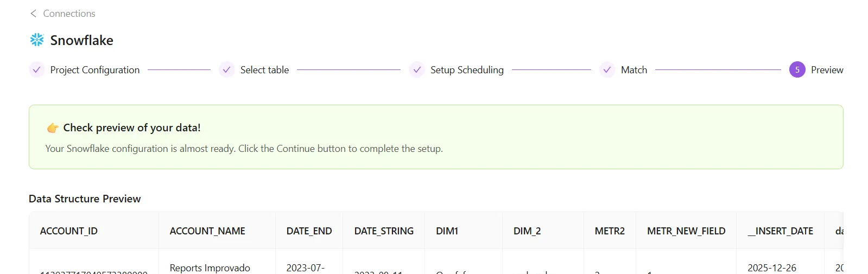Select the Preview step label
The height and width of the screenshot is (274, 868).
coord(827,70)
